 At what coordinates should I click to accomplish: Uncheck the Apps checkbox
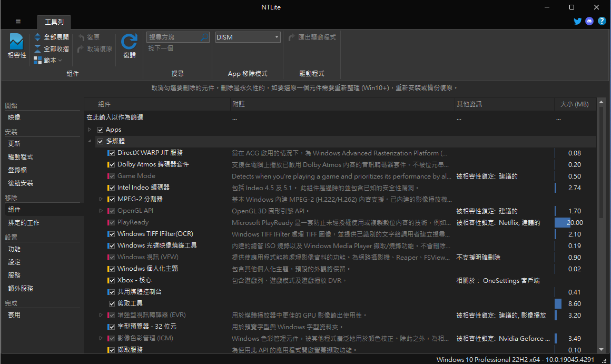(x=100, y=130)
